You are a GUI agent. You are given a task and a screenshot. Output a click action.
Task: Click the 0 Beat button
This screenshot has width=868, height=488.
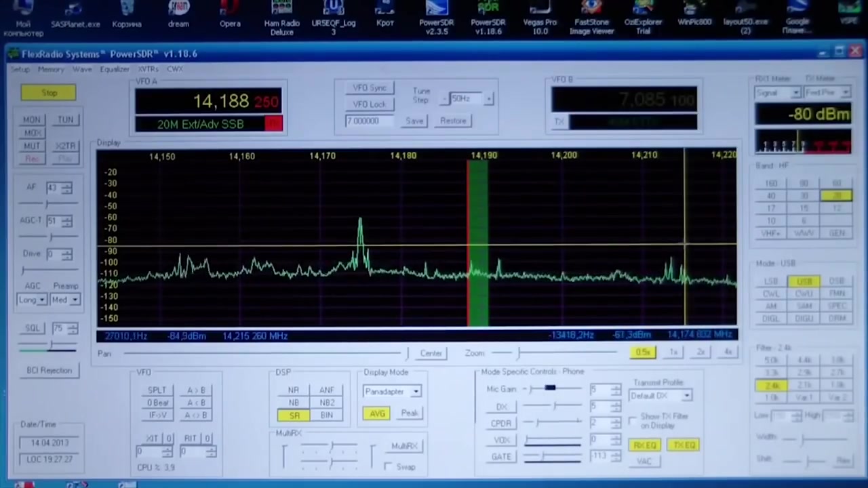[157, 403]
